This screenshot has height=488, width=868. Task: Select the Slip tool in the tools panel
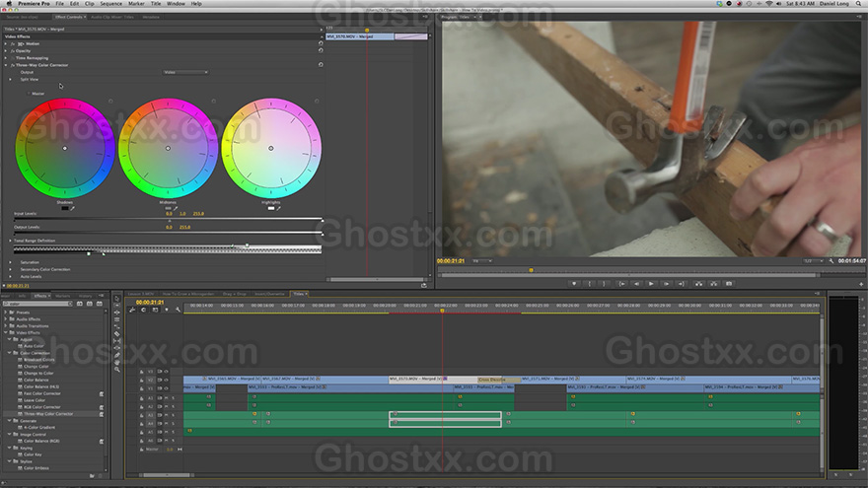(116, 341)
